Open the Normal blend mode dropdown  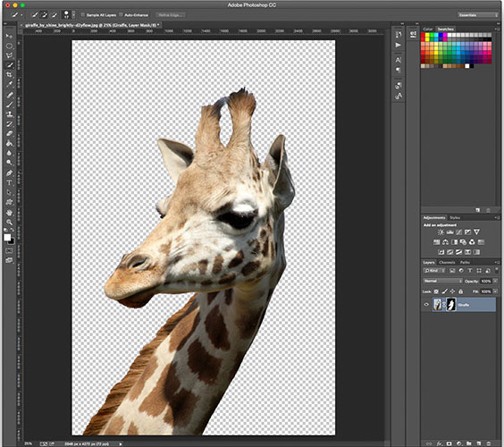click(x=442, y=281)
